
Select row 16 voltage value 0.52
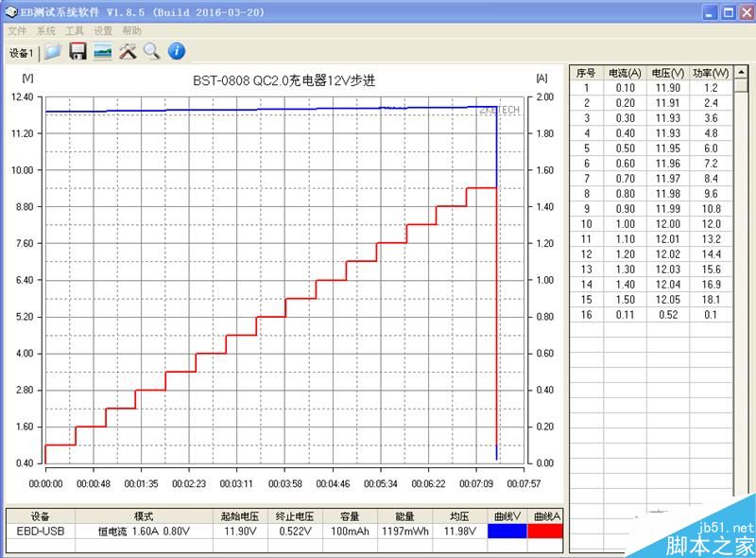(668, 315)
